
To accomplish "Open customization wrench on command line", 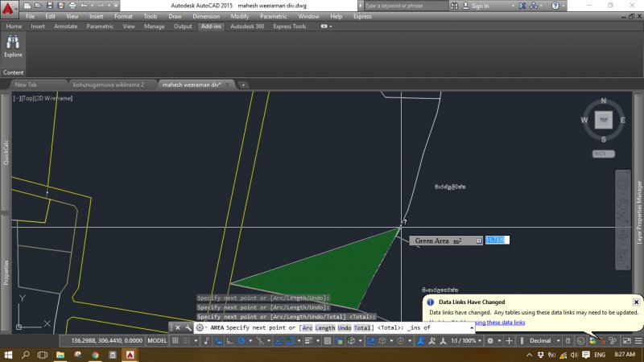I will pyautogui.click(x=188, y=328).
